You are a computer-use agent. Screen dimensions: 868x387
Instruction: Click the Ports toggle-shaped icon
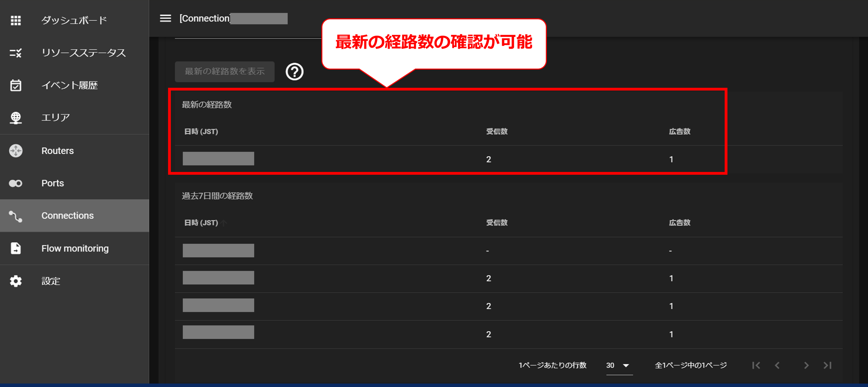[16, 183]
